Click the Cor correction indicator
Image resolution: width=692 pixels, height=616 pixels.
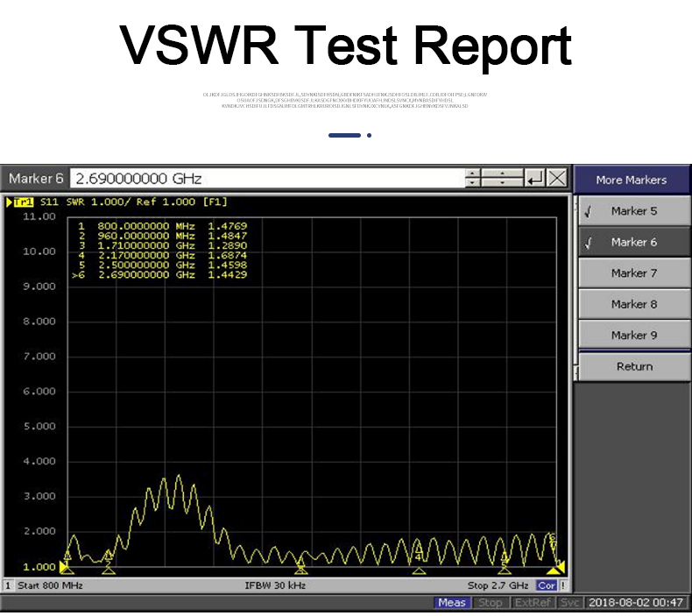(x=547, y=585)
